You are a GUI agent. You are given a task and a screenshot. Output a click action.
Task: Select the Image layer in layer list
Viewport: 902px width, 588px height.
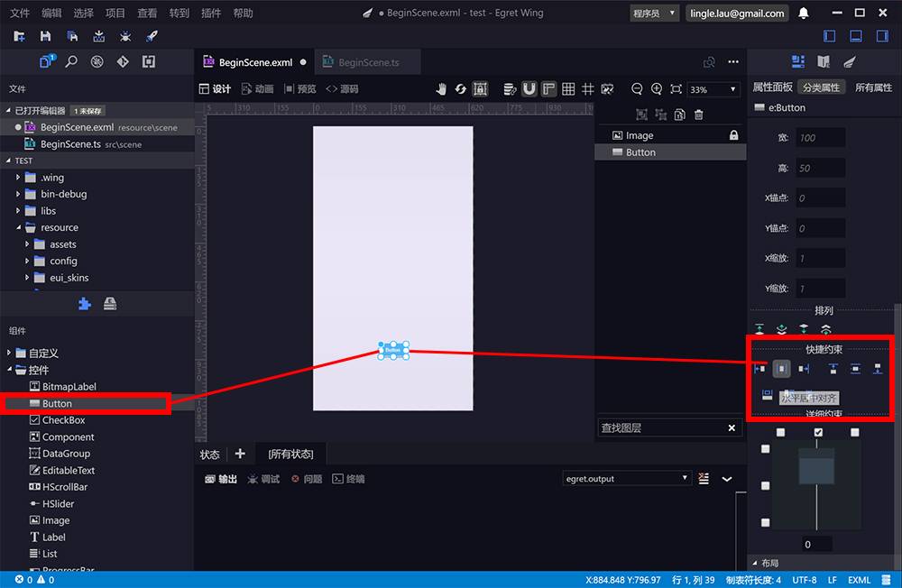pyautogui.click(x=670, y=136)
